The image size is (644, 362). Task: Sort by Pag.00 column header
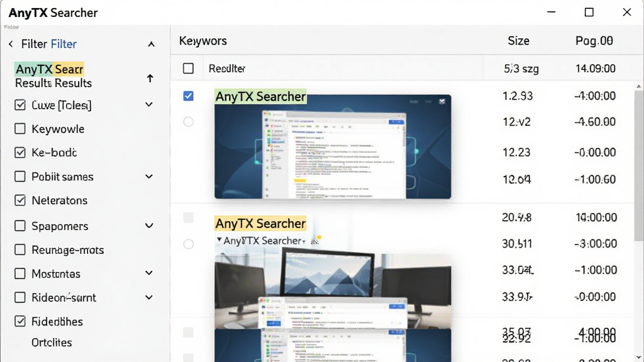click(594, 41)
